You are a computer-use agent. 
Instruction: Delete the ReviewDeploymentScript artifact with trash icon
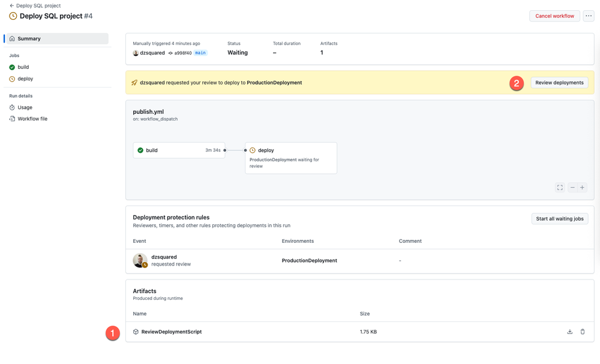583,332
